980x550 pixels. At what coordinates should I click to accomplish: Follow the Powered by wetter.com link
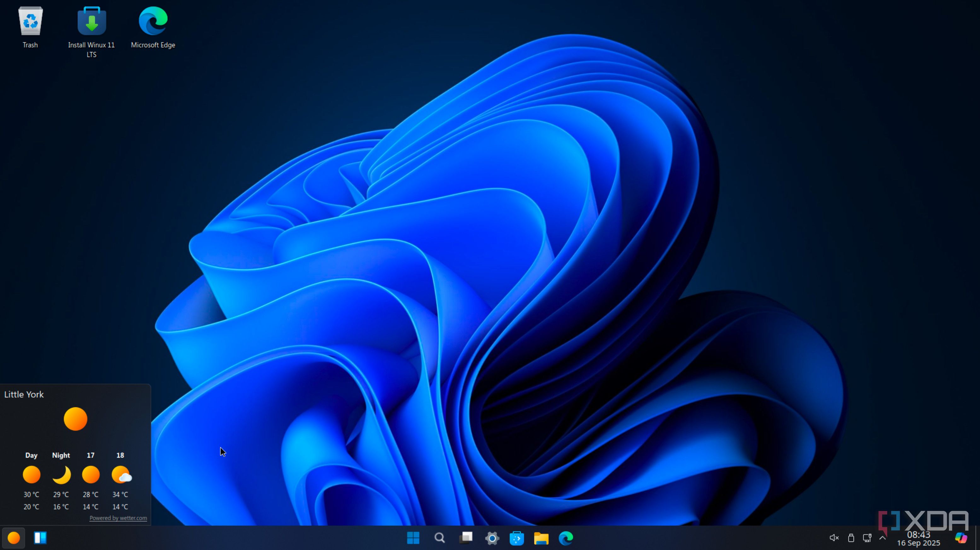[x=118, y=518]
